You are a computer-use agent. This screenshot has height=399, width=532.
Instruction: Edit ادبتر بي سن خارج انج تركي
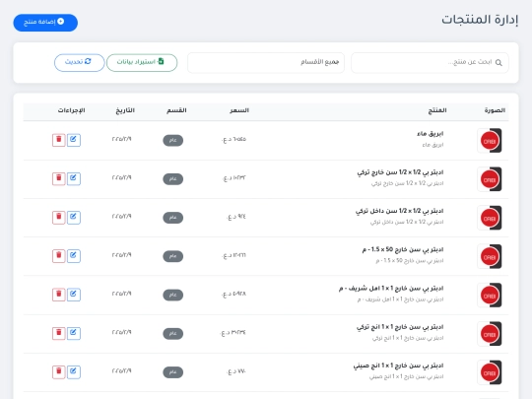(74, 333)
